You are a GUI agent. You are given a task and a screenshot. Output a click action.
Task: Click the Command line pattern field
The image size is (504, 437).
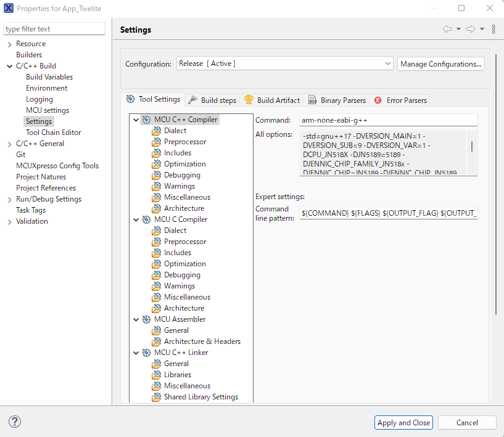388,213
